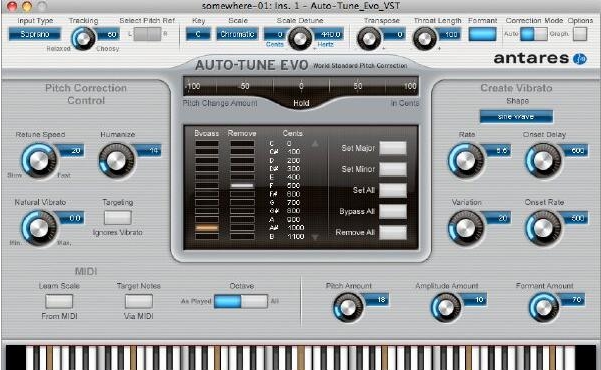Screen dimensions: 601x370
Task: Click the Onset Rate value field
Action: pos(575,218)
